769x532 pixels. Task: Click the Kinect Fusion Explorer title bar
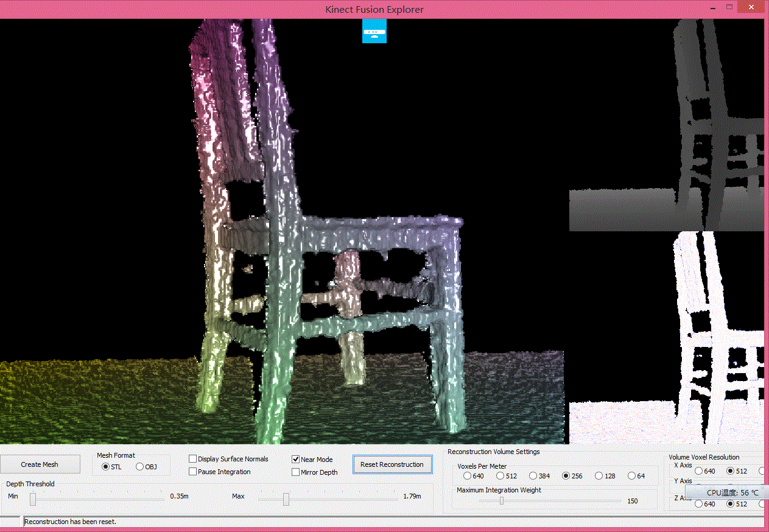click(x=374, y=9)
